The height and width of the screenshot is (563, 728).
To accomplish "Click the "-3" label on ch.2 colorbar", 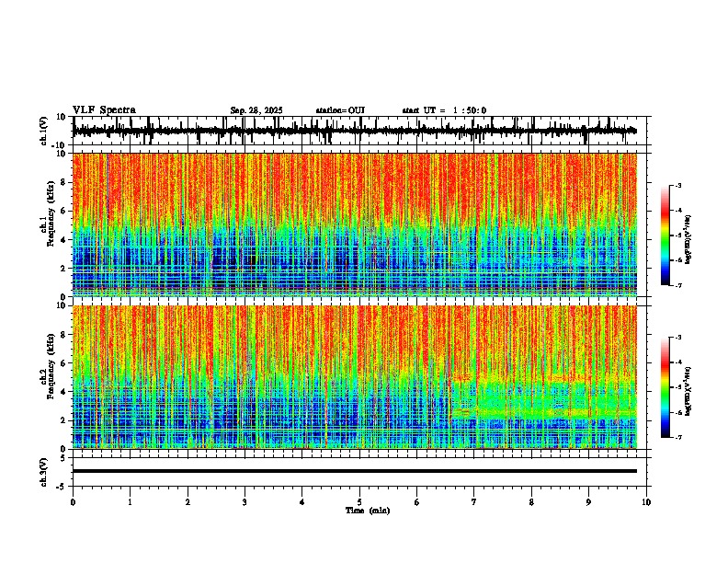I will coord(677,337).
